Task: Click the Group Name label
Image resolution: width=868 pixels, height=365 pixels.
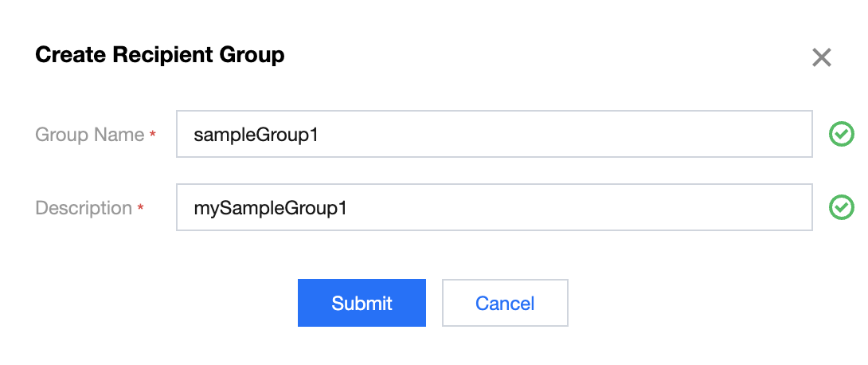Action: point(89,135)
